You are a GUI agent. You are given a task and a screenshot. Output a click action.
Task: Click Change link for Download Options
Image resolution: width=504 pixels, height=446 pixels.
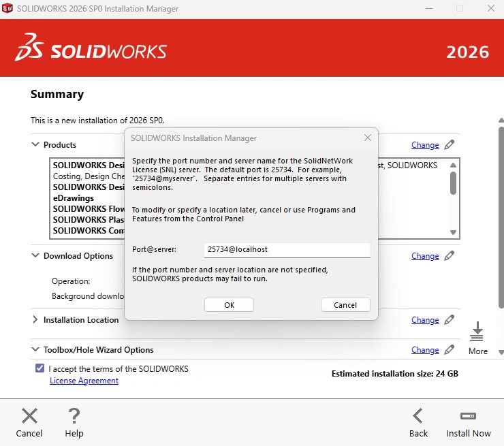pos(425,256)
